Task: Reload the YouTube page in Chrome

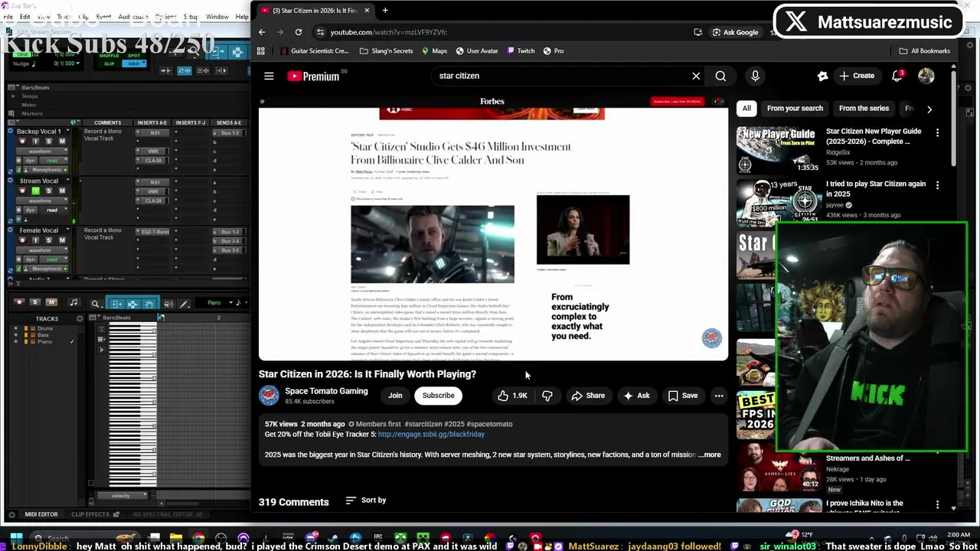Action: click(298, 32)
